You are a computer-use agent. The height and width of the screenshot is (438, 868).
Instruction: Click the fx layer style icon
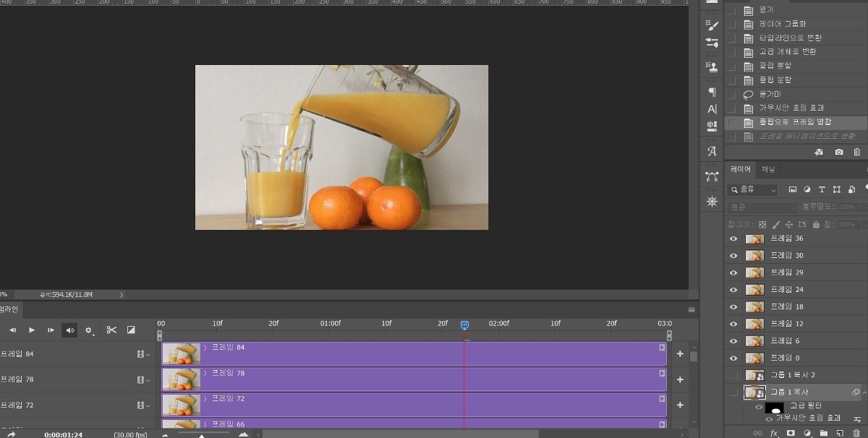click(x=774, y=433)
